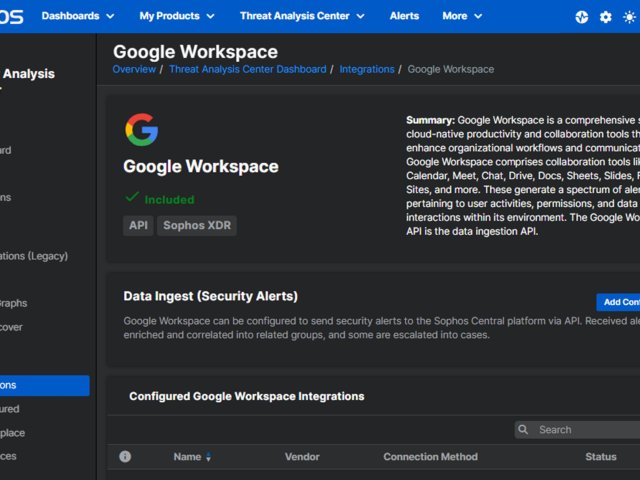Open the sidebar item ending in 'ard'

(6, 150)
